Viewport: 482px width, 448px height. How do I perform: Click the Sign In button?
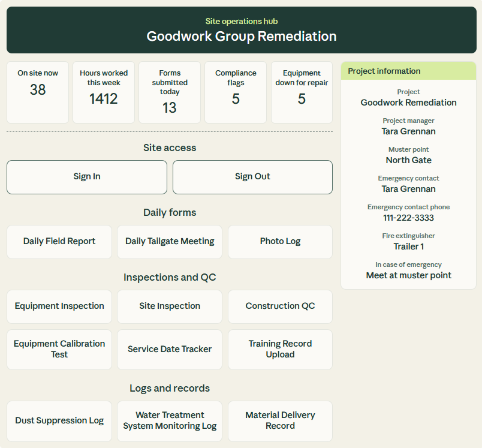click(x=87, y=177)
